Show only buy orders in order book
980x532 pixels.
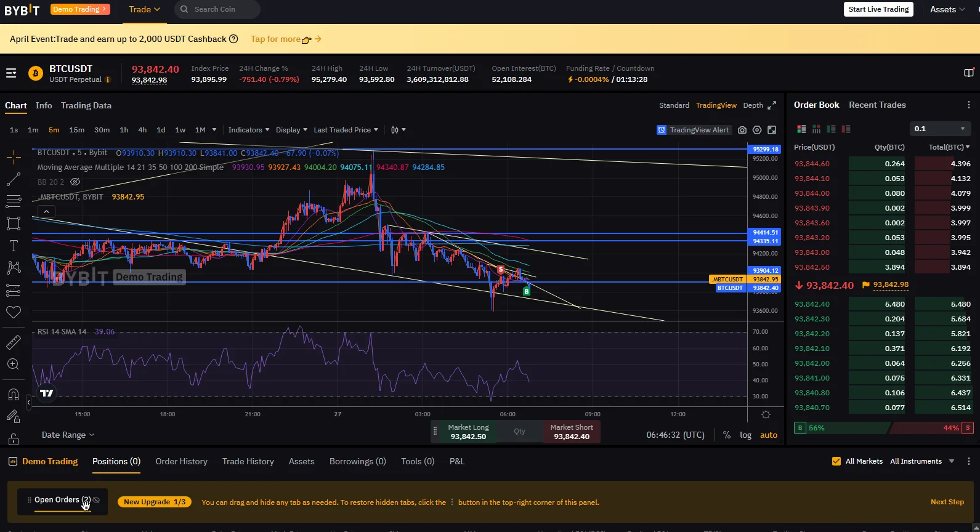coord(831,129)
